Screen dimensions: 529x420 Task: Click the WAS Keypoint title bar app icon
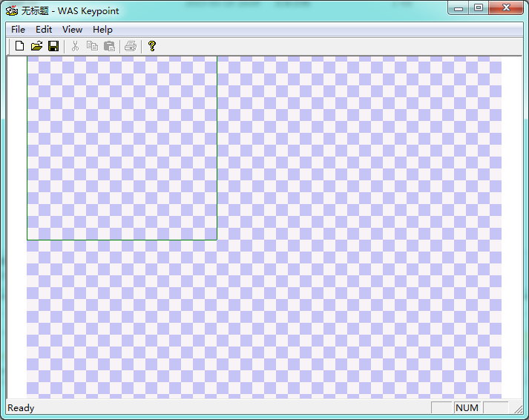pos(12,10)
